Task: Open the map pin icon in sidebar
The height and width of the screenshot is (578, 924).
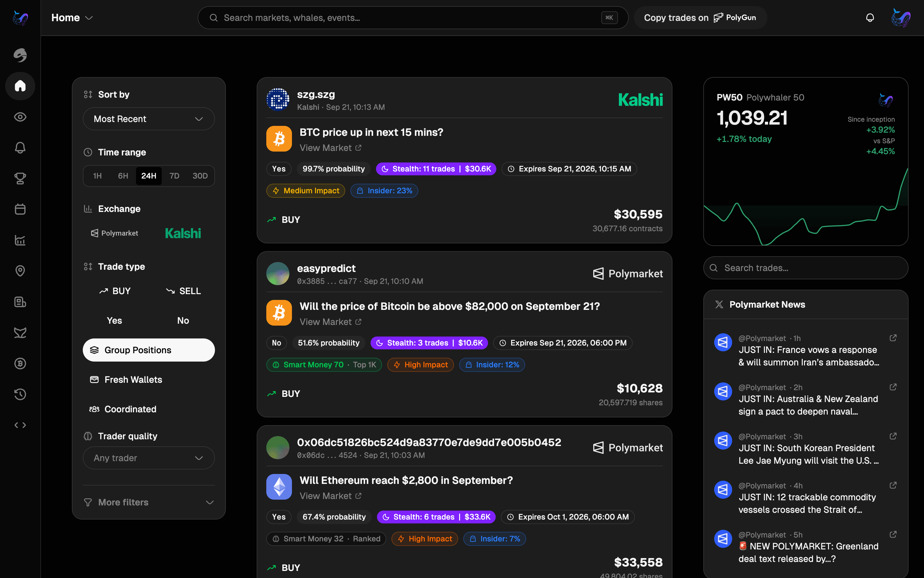Action: pos(20,271)
